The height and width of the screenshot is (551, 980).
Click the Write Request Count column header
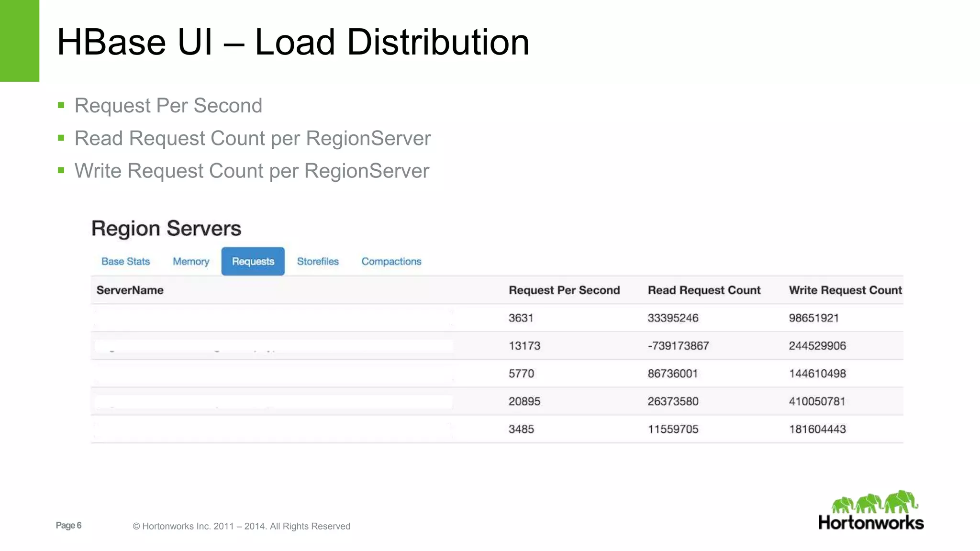coord(845,290)
